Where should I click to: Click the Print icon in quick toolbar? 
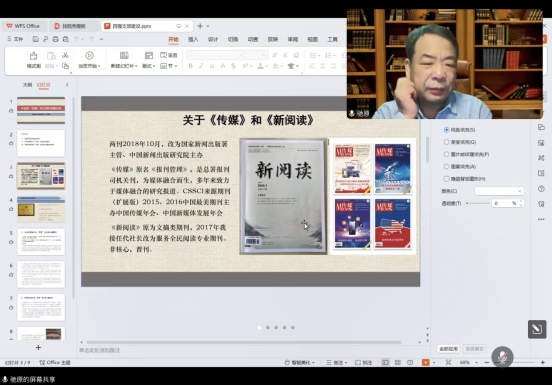point(55,39)
